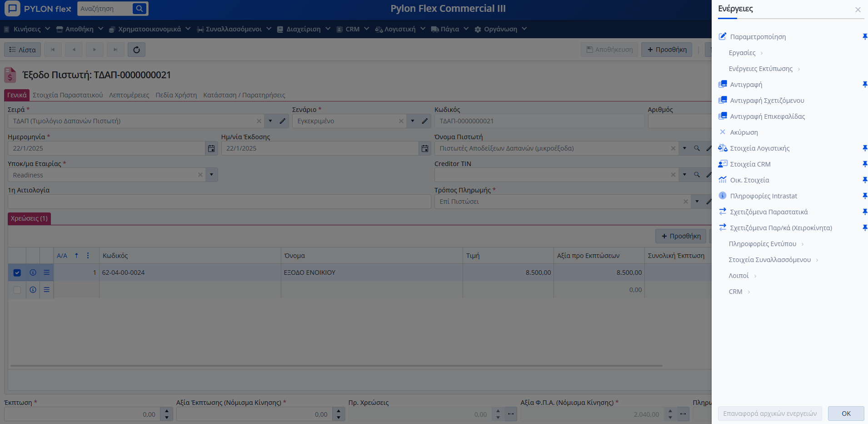Toggle pin for Οικ. Στοιχεία
This screenshot has width=868, height=424.
pos(865,180)
